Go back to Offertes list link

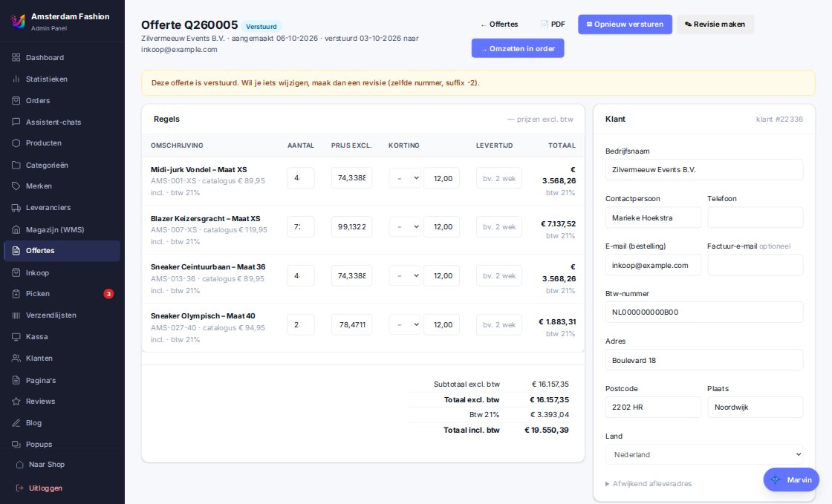[499, 24]
